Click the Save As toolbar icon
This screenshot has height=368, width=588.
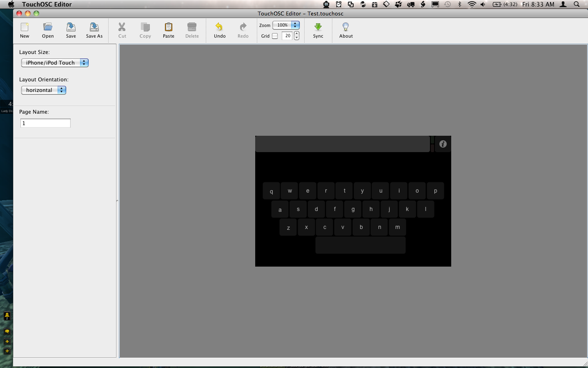[94, 27]
